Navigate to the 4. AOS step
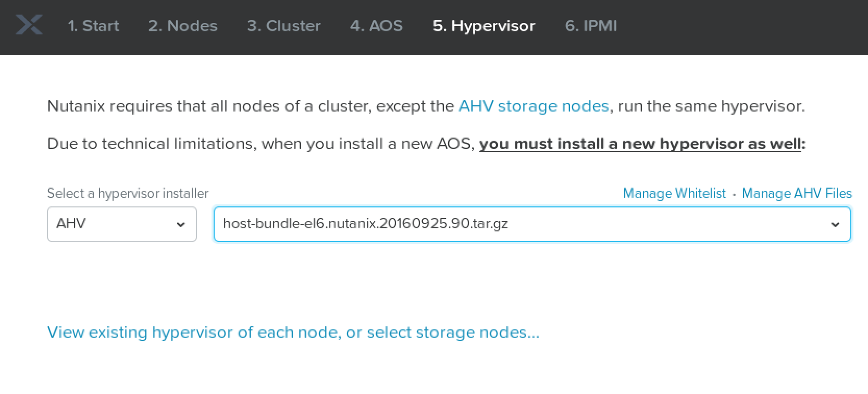Screen dimensions: 868x394 376,26
